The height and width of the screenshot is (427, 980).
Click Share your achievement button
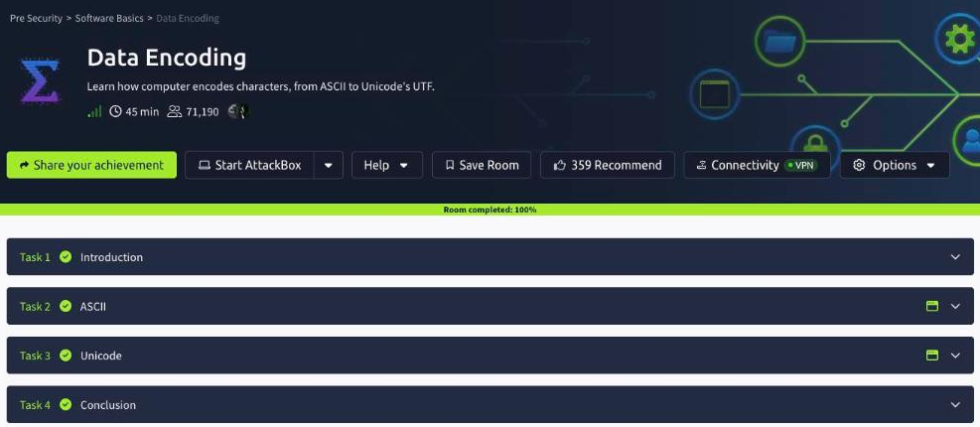[92, 165]
